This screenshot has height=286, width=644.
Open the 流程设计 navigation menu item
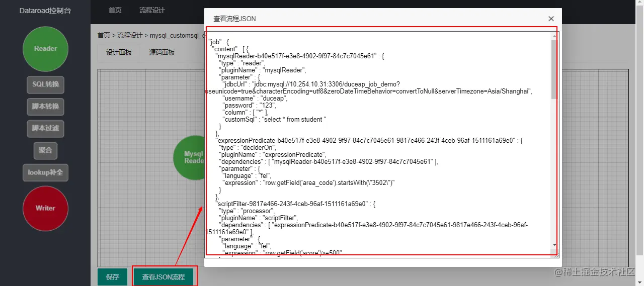tap(152, 10)
